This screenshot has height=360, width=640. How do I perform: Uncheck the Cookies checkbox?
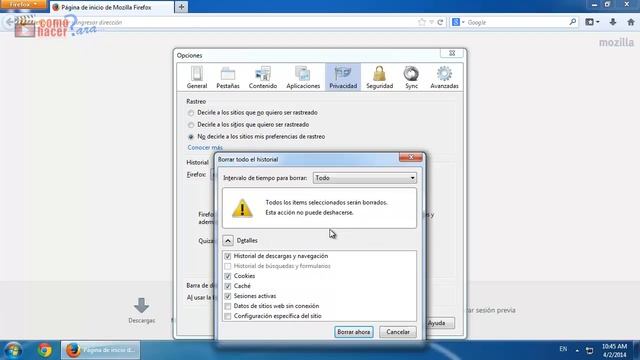click(228, 276)
